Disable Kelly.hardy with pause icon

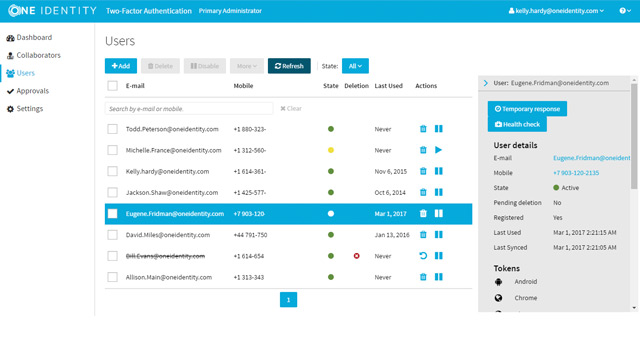tap(438, 171)
